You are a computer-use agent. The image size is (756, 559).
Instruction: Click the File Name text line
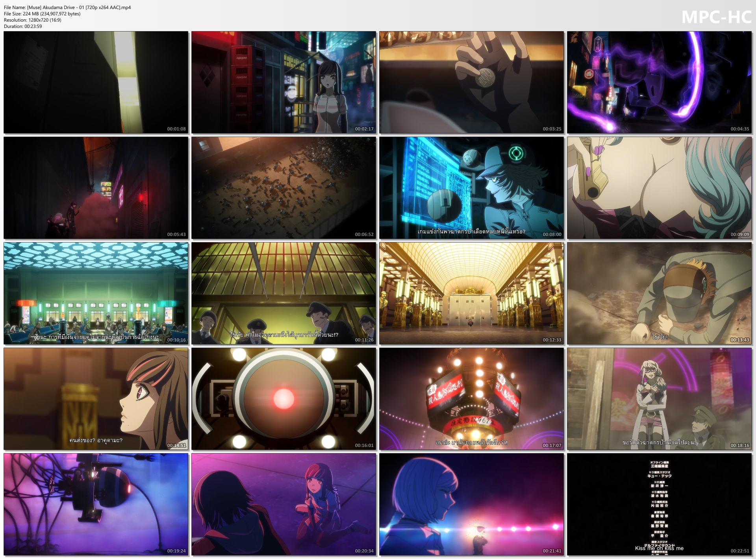(x=67, y=7)
